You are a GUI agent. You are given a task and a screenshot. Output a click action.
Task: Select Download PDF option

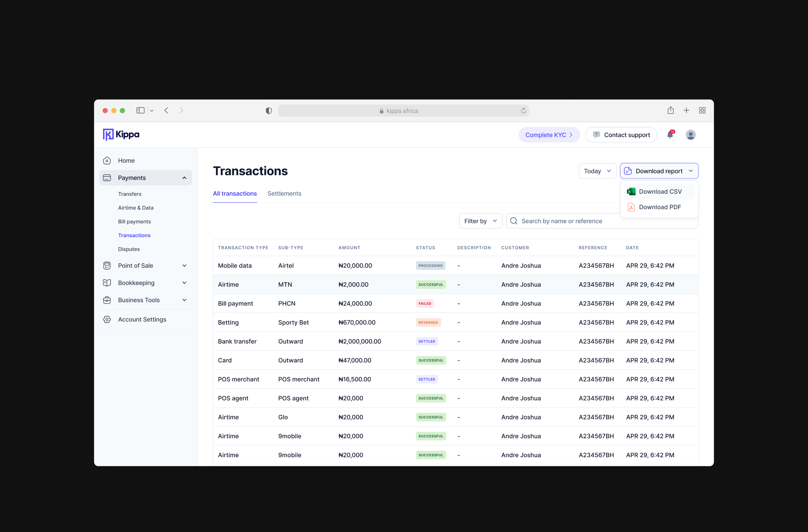tap(659, 207)
